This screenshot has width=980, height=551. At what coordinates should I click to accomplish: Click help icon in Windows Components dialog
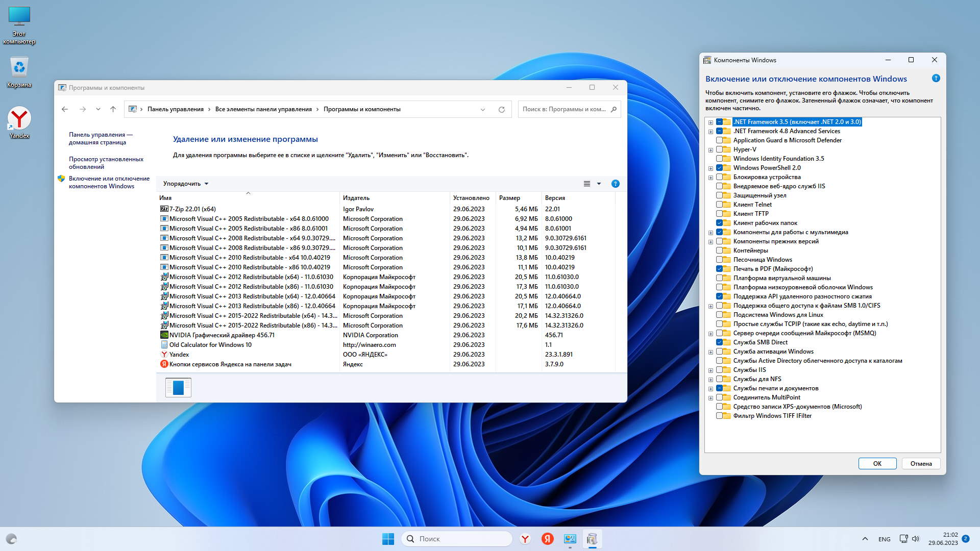pos(936,79)
